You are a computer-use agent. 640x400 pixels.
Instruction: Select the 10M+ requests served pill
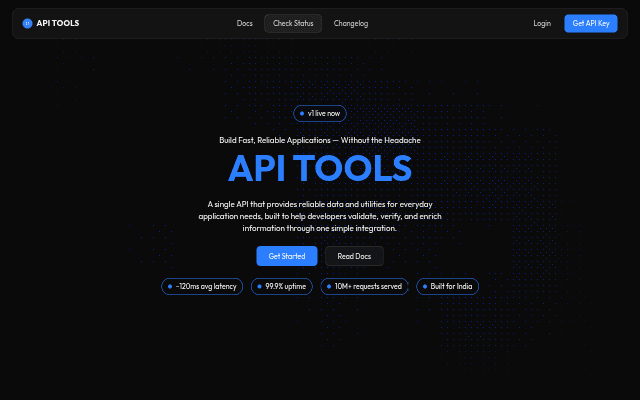point(364,286)
